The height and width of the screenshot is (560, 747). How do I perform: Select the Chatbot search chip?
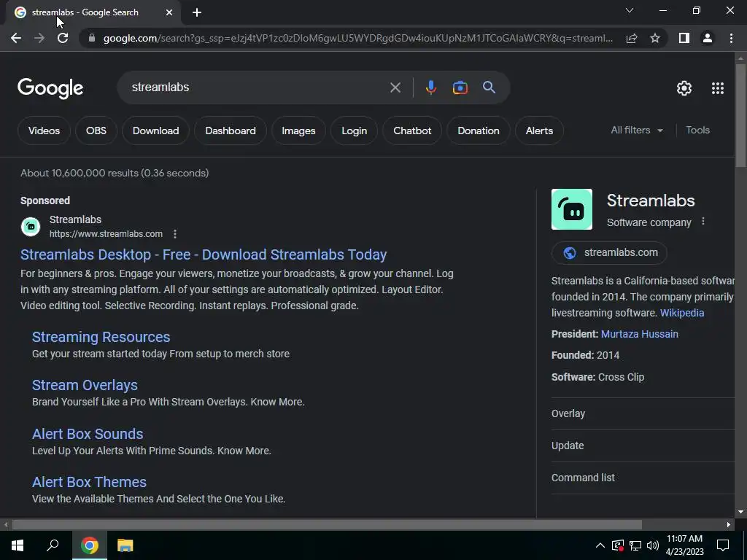click(412, 131)
